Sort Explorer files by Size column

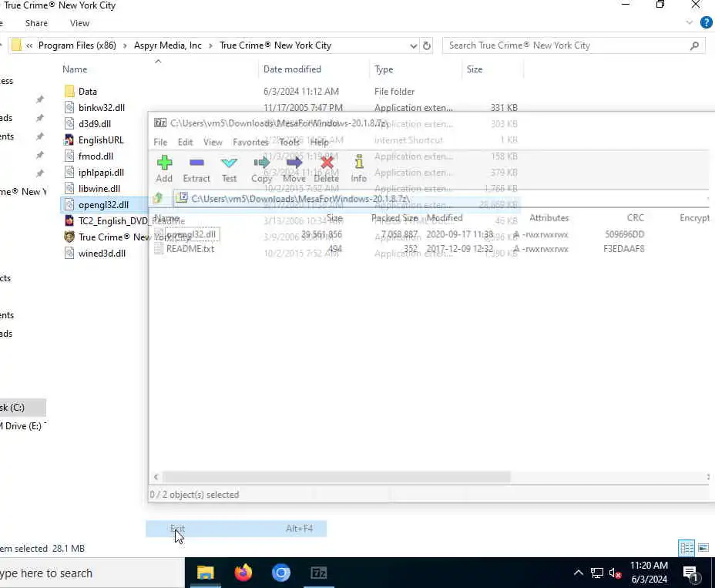[475, 69]
